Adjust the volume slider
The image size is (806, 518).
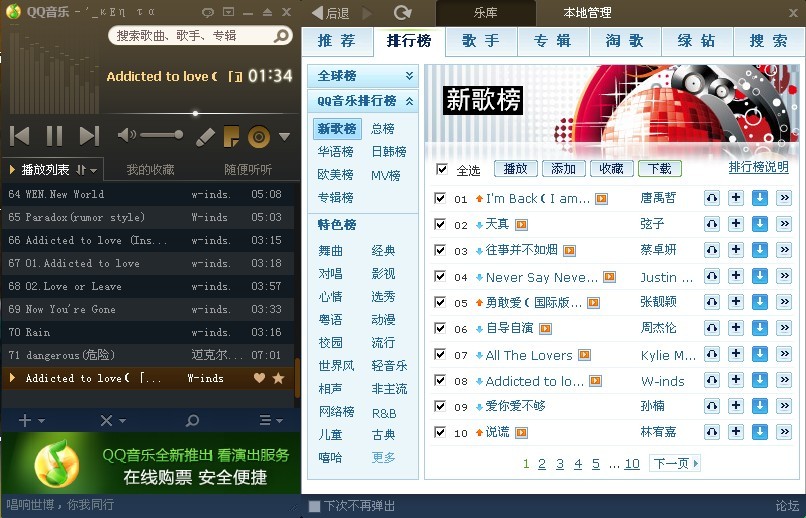(162, 135)
